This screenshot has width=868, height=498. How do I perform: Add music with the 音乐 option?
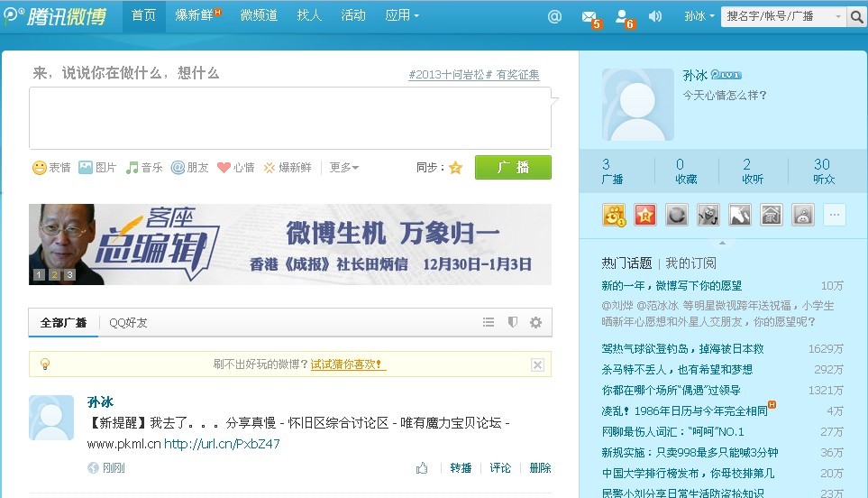pyautogui.click(x=144, y=168)
